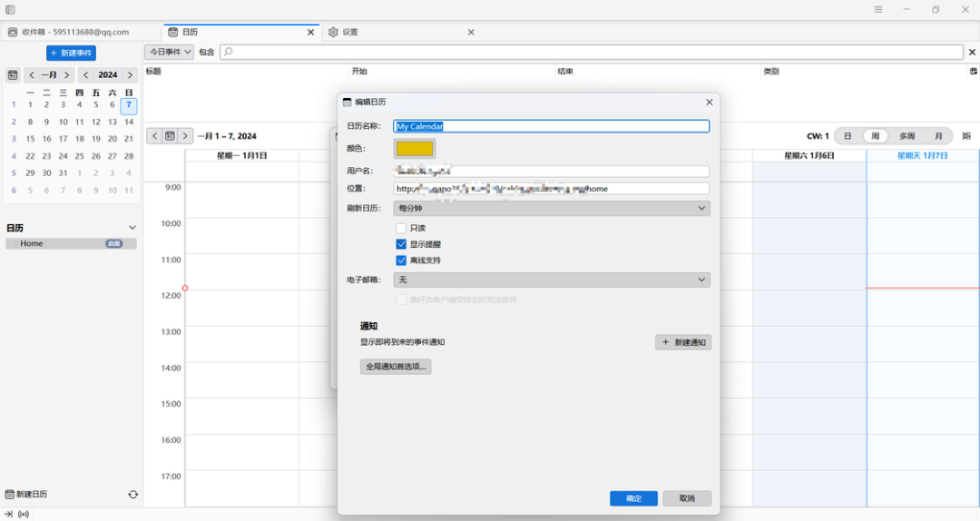Go to next month in mini calendar

coord(66,75)
